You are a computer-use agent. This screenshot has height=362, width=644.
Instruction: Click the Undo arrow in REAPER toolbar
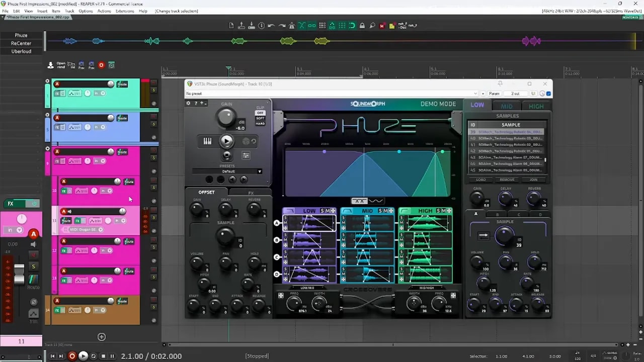click(271, 26)
